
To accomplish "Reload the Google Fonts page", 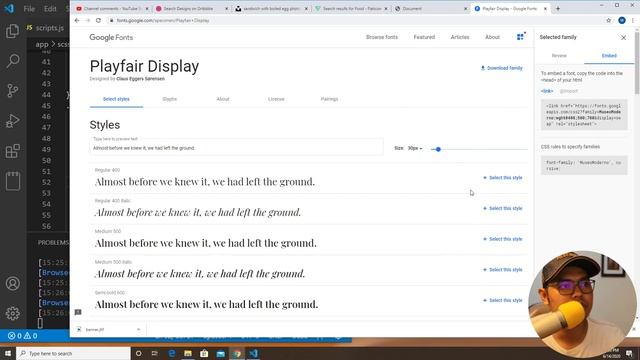I will point(98,20).
